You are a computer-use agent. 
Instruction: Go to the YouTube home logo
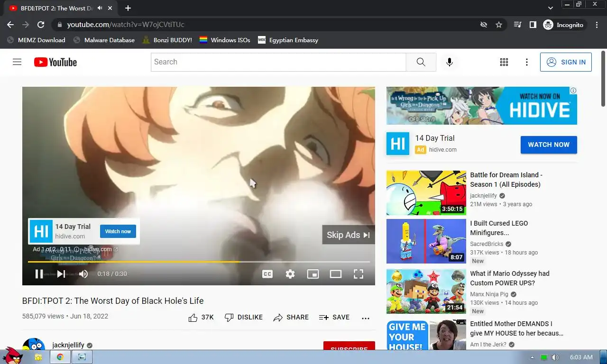[x=55, y=62]
